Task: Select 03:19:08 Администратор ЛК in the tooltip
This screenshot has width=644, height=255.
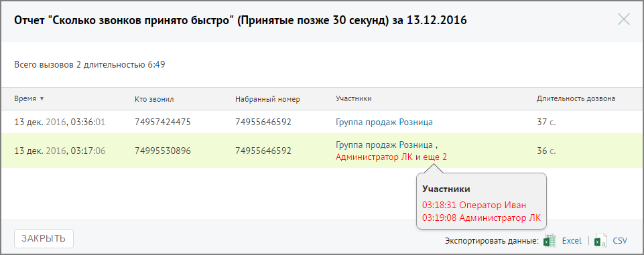Action: 481,218
